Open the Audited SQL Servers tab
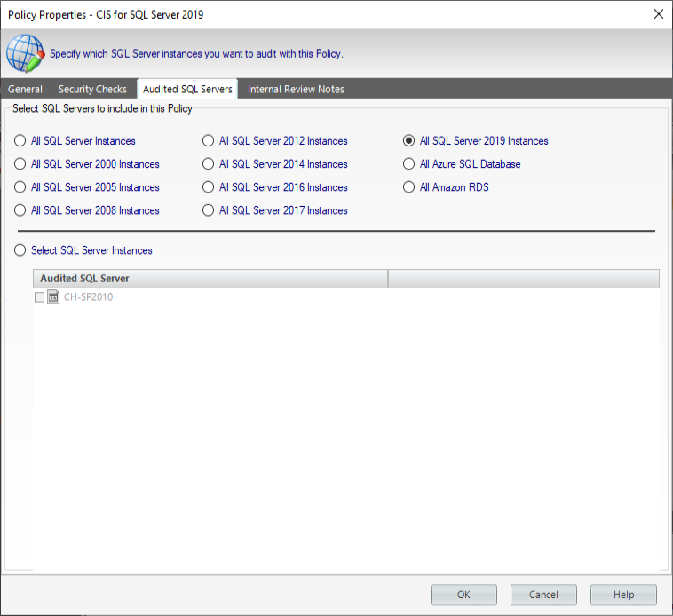 (x=187, y=90)
